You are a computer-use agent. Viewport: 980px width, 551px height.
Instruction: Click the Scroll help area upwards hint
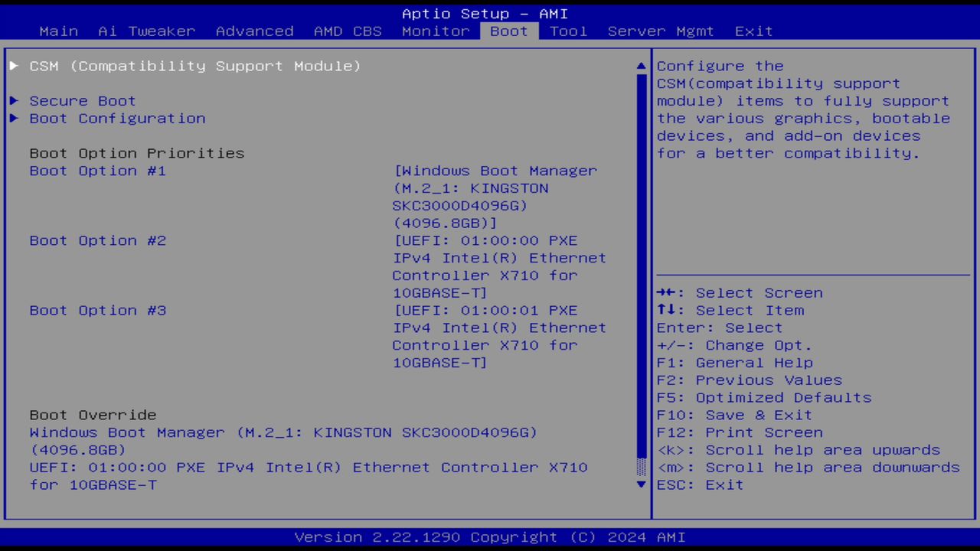click(x=799, y=450)
